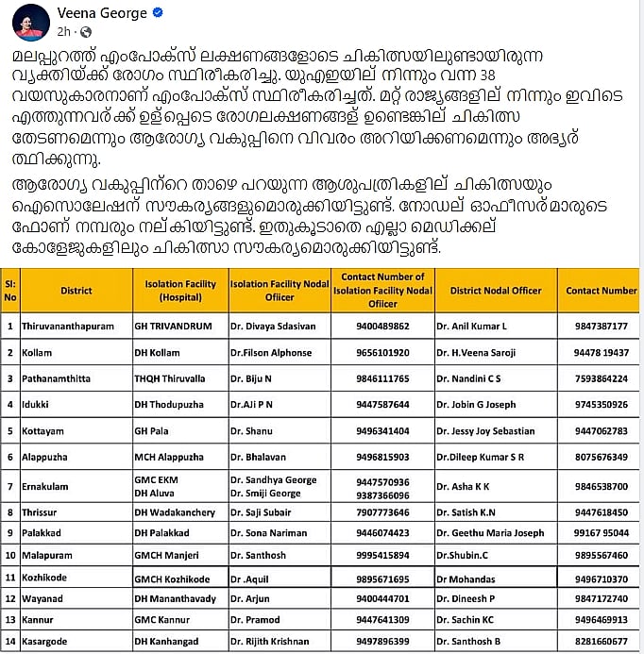The width and height of the screenshot is (644, 654).
Task: Select the GMCH Manjeri hospital cell
Action: [x=165, y=557]
